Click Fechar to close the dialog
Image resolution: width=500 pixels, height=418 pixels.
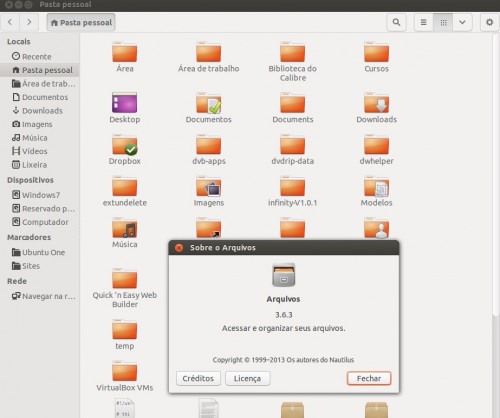[x=369, y=378]
